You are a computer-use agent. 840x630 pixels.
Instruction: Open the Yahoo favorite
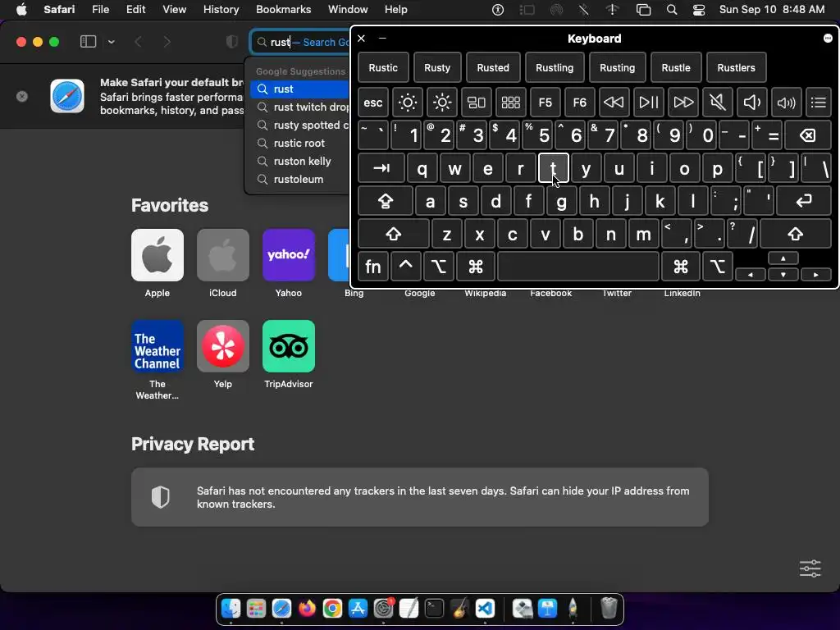pos(289,255)
